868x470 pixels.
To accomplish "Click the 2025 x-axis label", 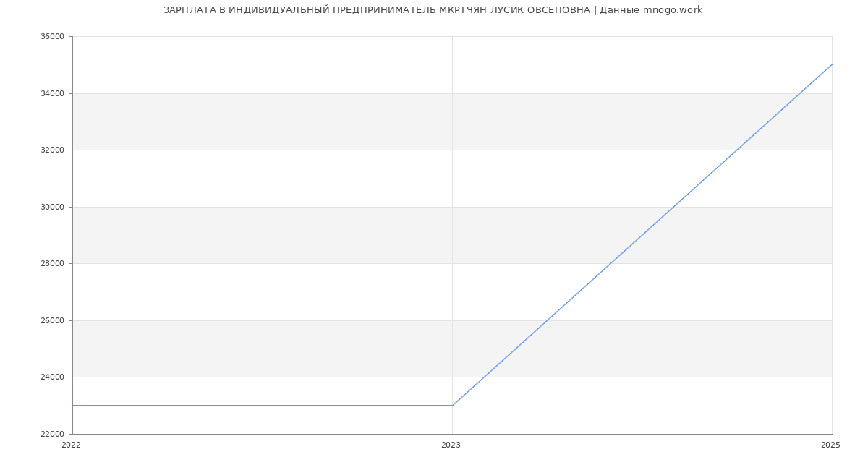I will [x=830, y=445].
